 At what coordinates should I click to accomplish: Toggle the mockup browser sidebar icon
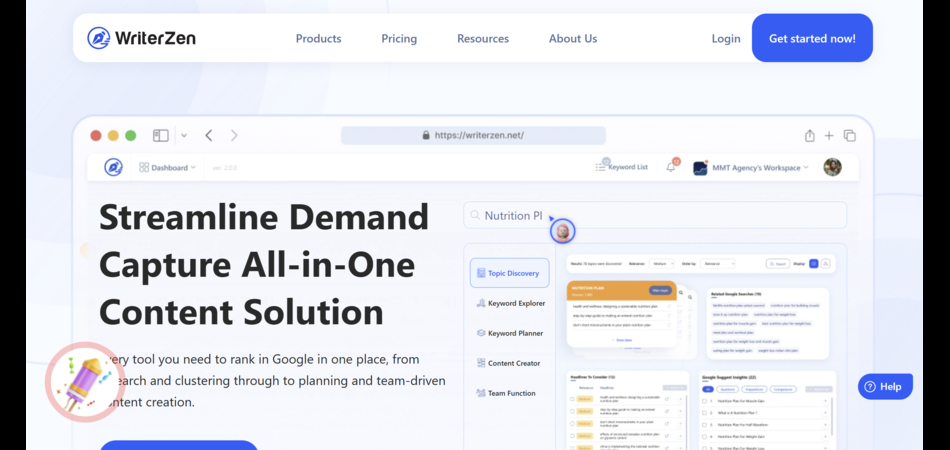[161, 136]
